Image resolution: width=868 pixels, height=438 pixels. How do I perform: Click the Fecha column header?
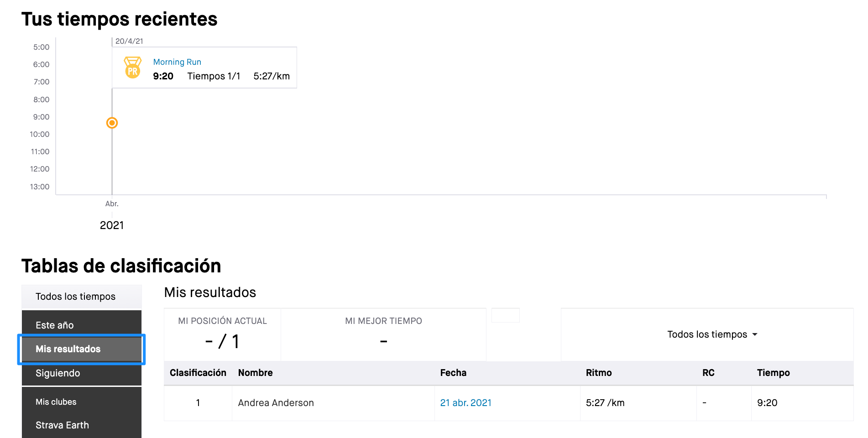click(453, 373)
